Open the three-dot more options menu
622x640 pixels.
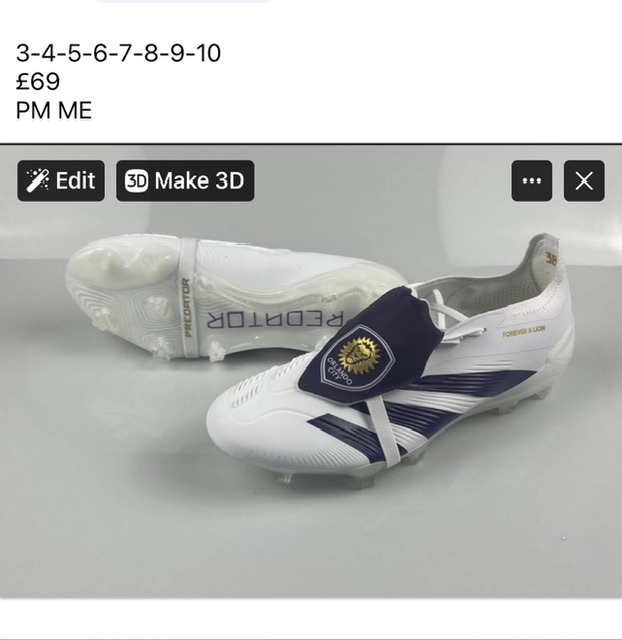[531, 181]
